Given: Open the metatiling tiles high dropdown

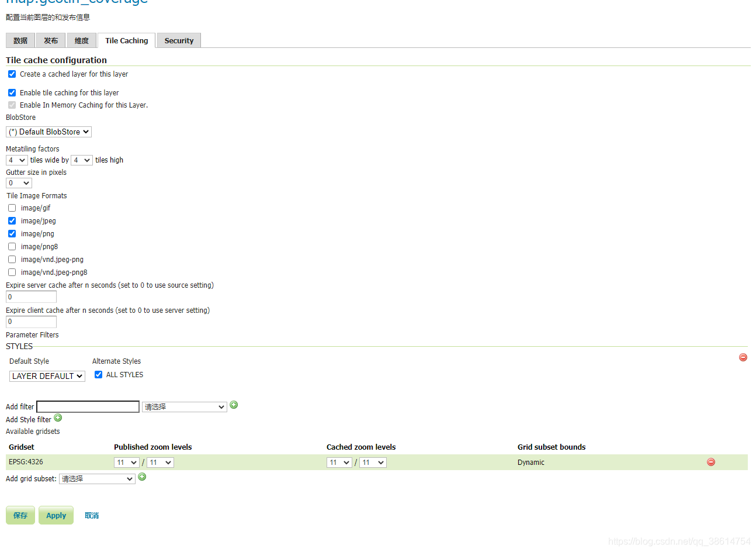Looking at the screenshot, I should (x=82, y=160).
